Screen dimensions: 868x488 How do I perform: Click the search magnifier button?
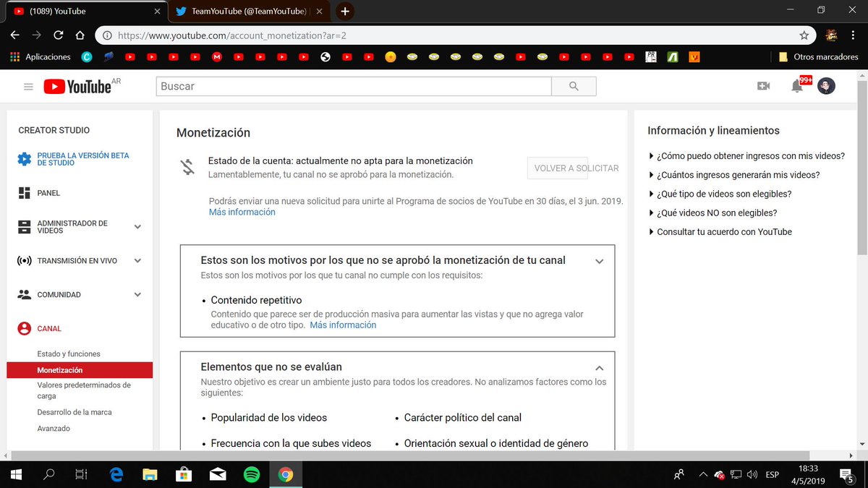pos(574,86)
